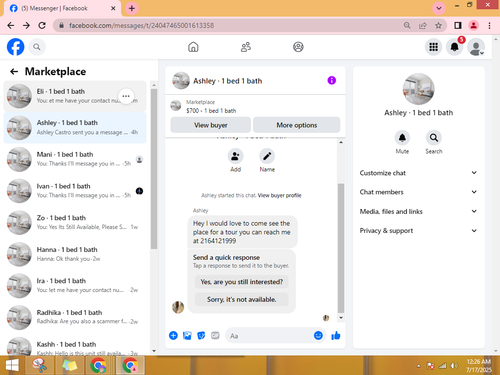Click the purple conversation information icon
500x375 pixels.
pos(332,80)
